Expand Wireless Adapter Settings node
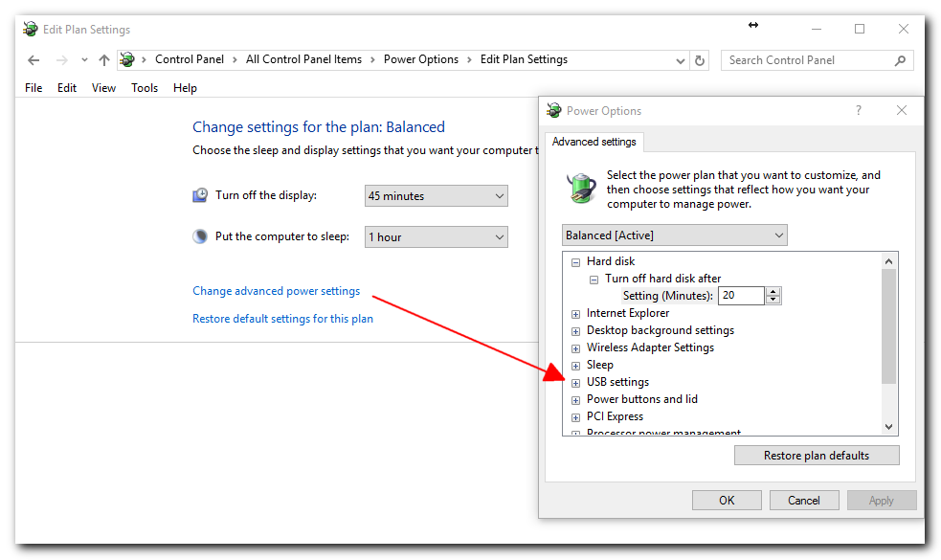The image size is (941, 560). [x=575, y=348]
